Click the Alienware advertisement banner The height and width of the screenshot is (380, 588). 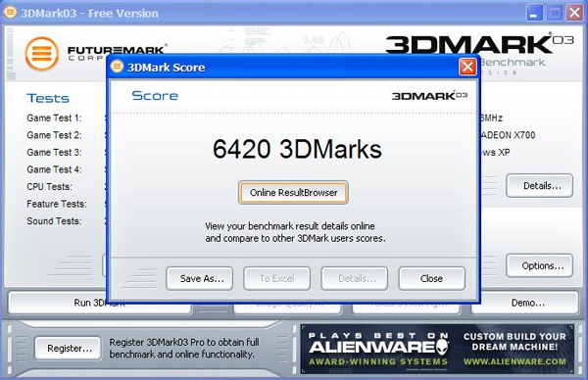(x=437, y=349)
